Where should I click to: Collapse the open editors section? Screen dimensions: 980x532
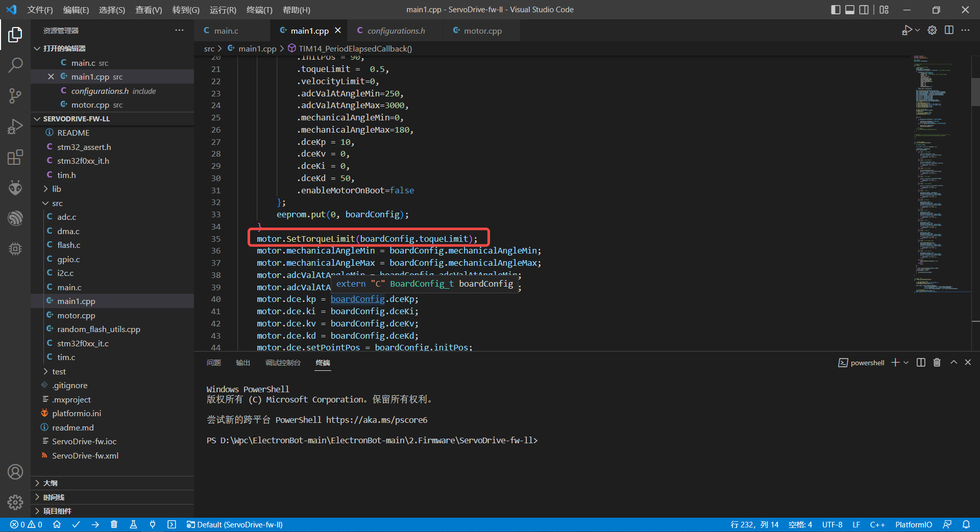click(37, 48)
